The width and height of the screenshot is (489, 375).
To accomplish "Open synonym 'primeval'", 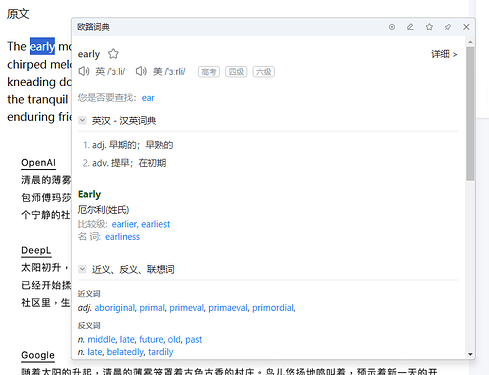I will (187, 308).
